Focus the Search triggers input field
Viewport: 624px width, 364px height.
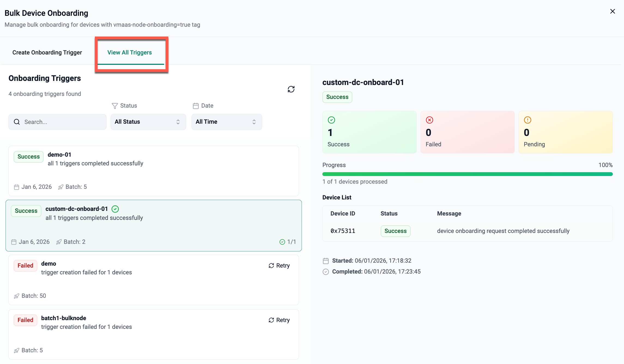63,122
